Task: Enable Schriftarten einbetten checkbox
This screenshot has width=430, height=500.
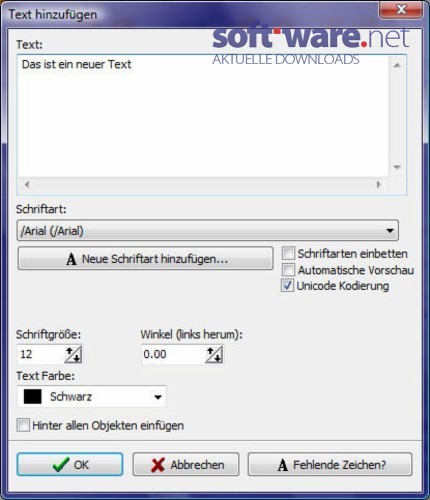Action: (288, 253)
